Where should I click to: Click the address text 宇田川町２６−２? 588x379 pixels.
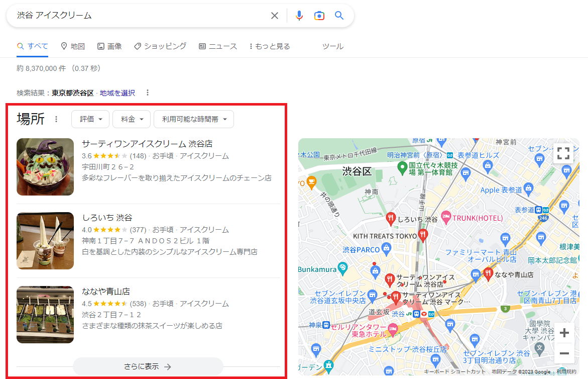click(x=108, y=167)
